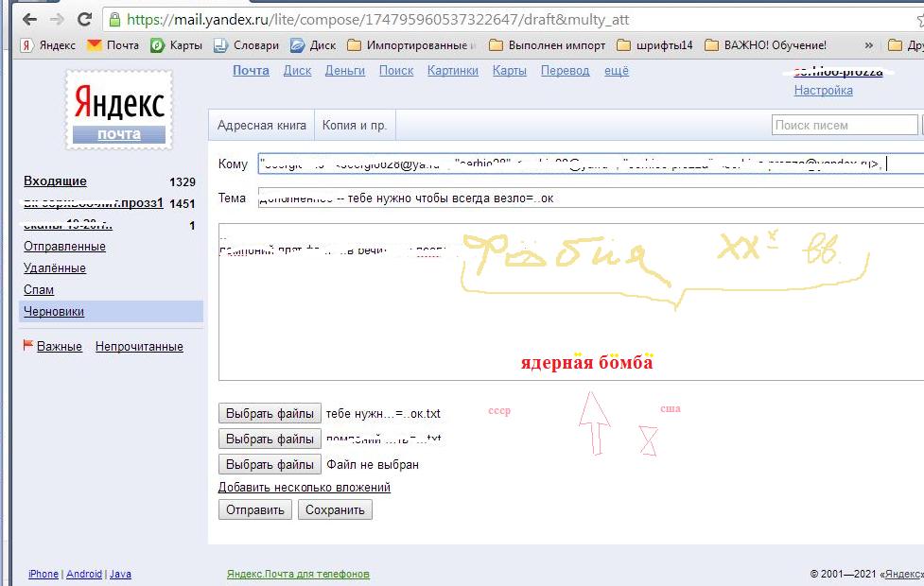Click the Тема subject input field
This screenshot has width=924, height=586.
point(586,198)
